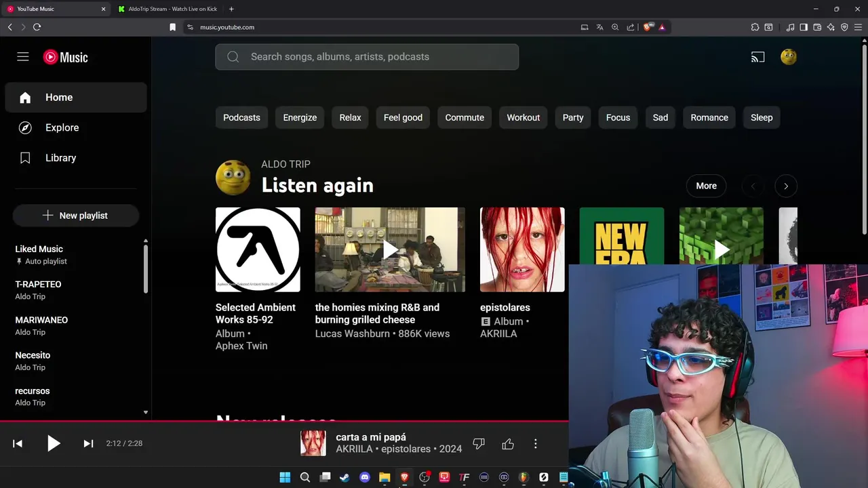Create a New playlist
Image resolution: width=868 pixels, height=488 pixels.
76,216
